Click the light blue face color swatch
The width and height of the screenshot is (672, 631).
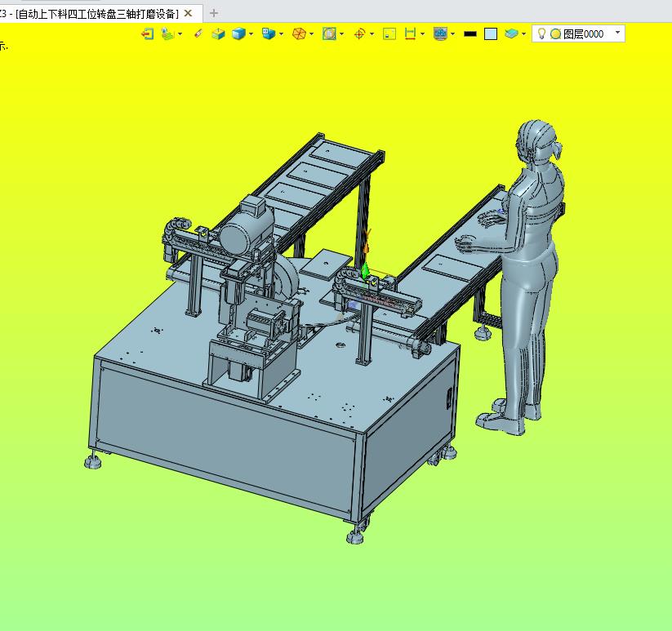(x=490, y=33)
